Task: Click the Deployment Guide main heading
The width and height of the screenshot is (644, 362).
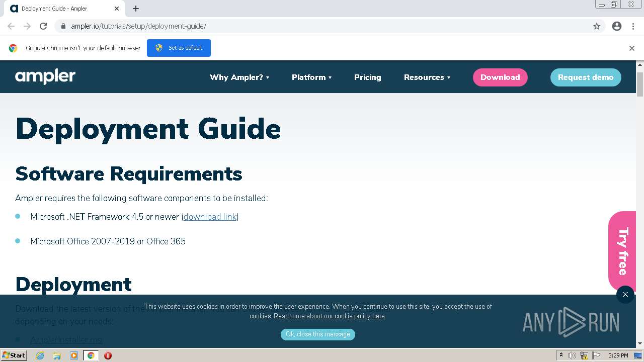Action: tap(148, 129)
